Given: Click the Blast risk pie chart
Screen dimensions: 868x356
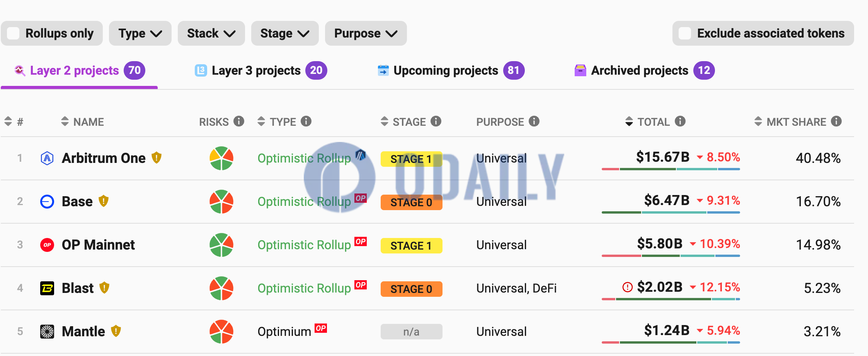Looking at the screenshot, I should click(x=221, y=288).
